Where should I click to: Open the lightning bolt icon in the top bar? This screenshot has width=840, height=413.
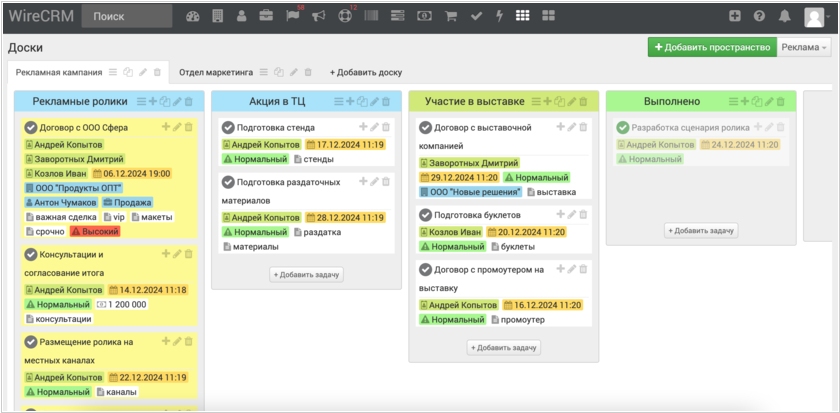click(x=499, y=16)
